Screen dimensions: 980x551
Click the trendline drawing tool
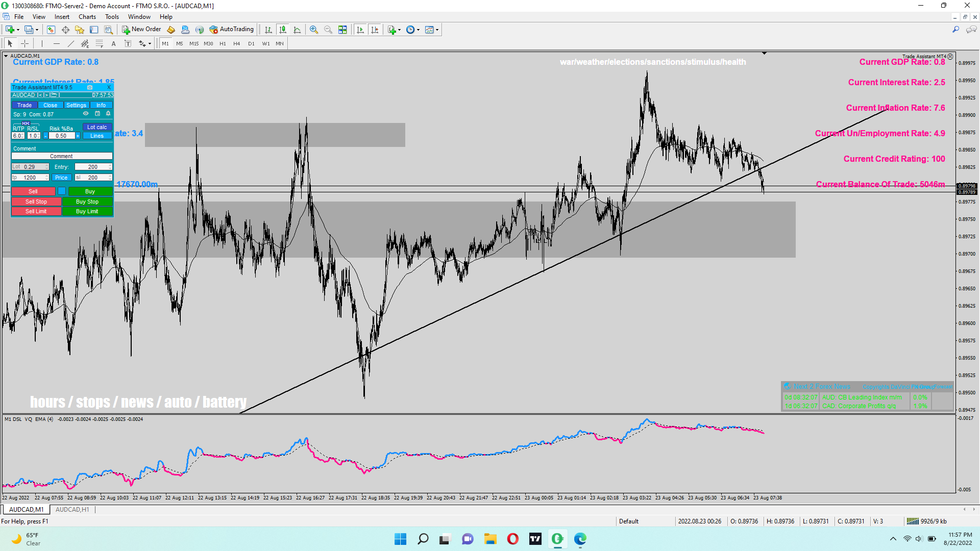(x=71, y=44)
